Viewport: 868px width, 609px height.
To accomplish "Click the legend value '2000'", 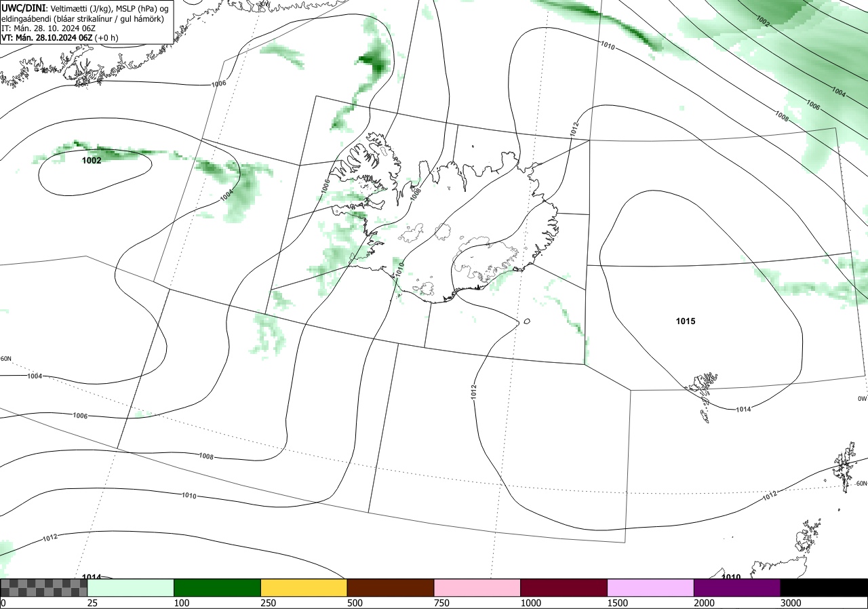I will point(704,603).
